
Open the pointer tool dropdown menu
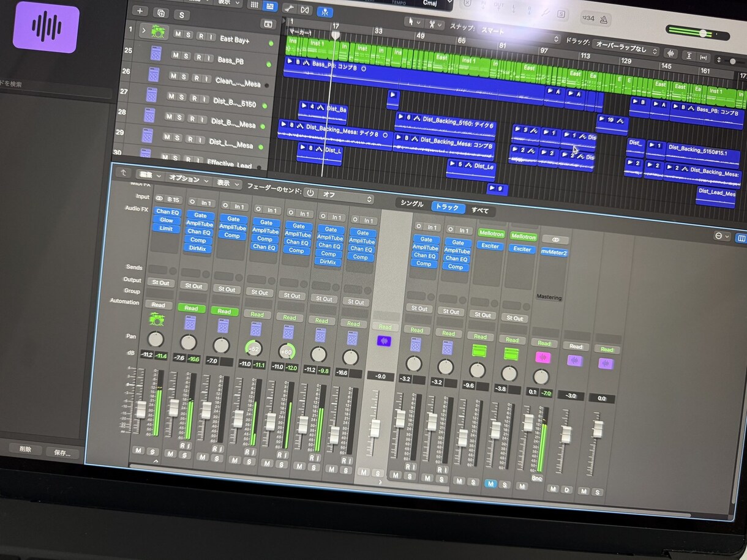(414, 21)
